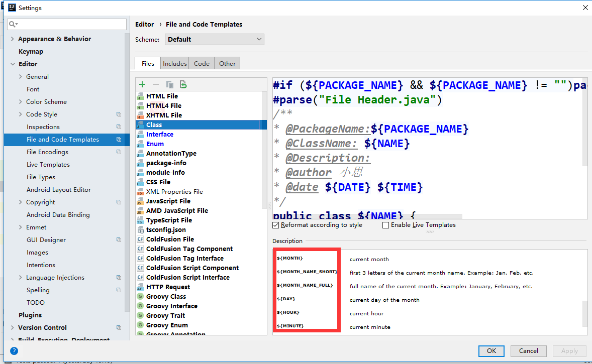Viewport: 592px width, 364px height.
Task: Select the module-info template
Action: click(x=165, y=172)
